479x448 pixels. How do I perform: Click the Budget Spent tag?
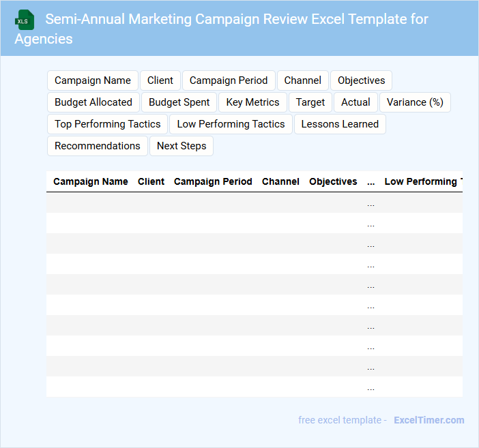pyautogui.click(x=179, y=102)
